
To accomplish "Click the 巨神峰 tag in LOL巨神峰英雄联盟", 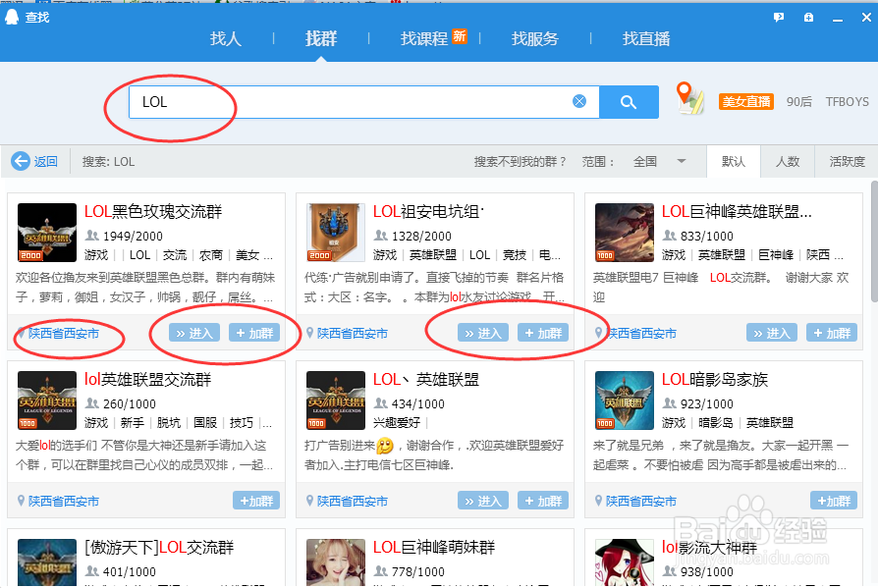I will [776, 255].
